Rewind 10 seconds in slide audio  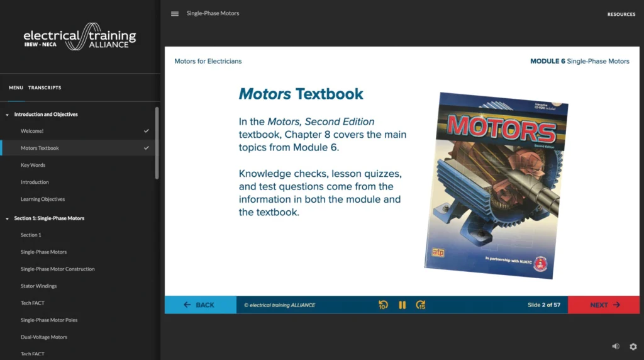[x=383, y=305]
